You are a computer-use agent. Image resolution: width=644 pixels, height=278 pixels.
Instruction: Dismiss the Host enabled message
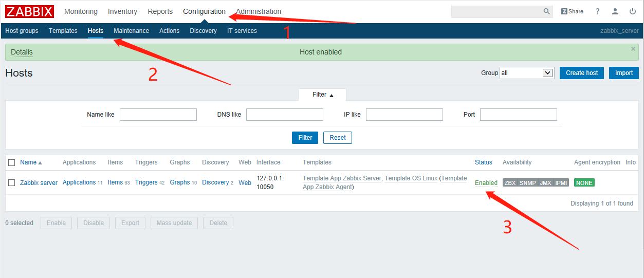tap(633, 49)
